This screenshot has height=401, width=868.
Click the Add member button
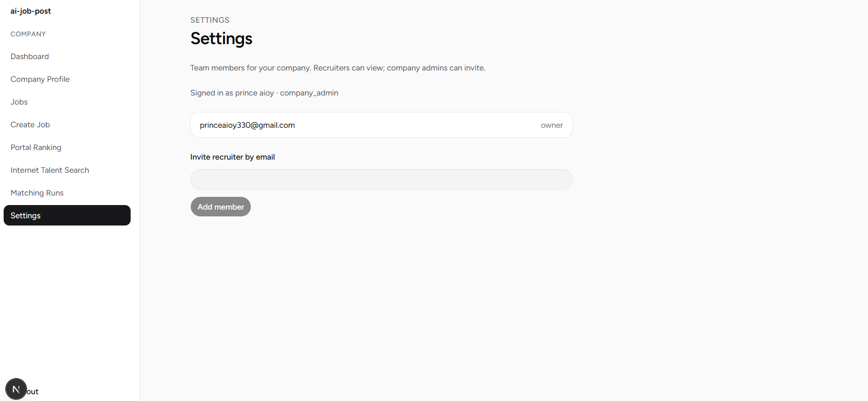tap(221, 207)
